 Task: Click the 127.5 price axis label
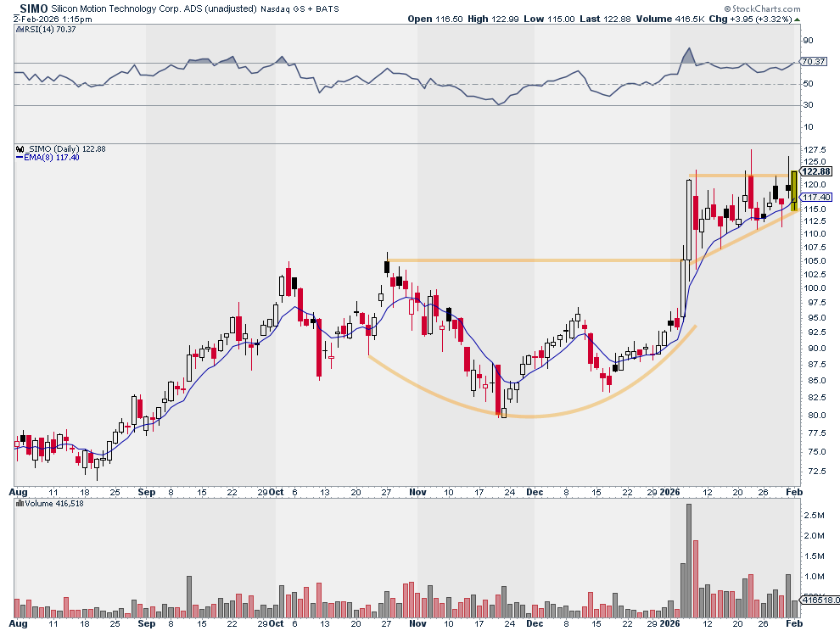click(x=815, y=150)
